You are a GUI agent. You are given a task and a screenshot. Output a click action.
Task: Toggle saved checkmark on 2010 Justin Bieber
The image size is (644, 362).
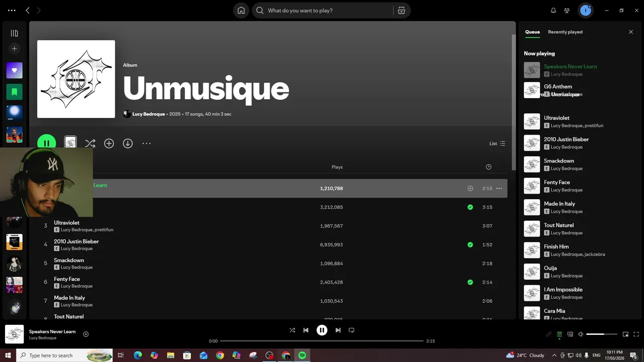470,245
